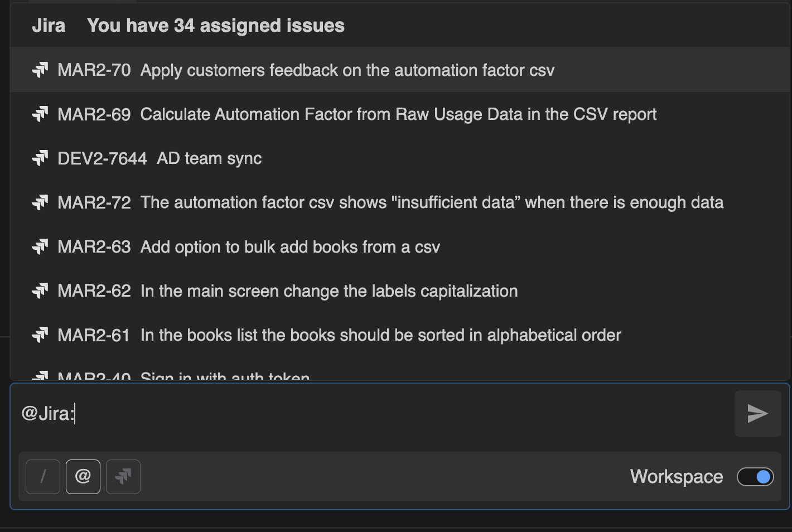Click the Jira icon beside MAR2-63
The height and width of the screenshot is (532, 792).
pyautogui.click(x=40, y=246)
